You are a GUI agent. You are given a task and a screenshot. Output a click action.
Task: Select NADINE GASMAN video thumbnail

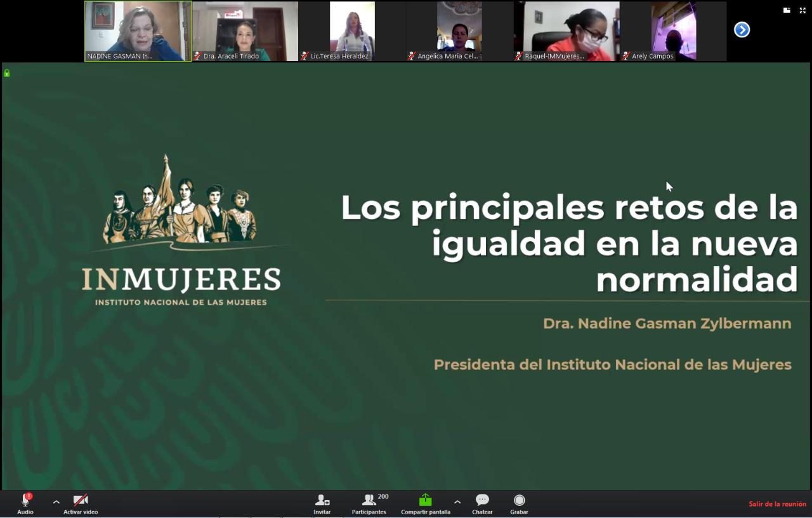138,31
